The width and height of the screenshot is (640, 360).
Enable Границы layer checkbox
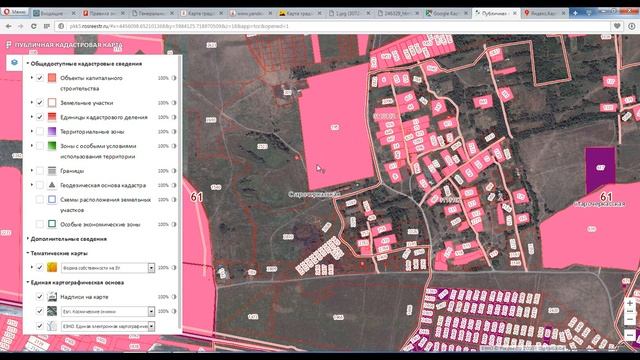40,171
